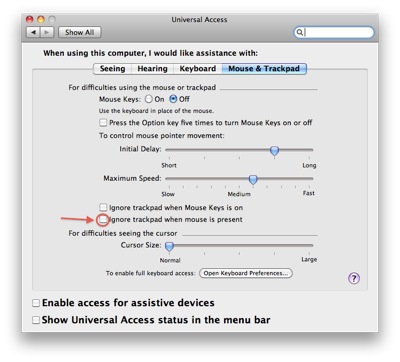Check Ignore trackpad when Mouse Keys is on
Viewport: 400px width, 362px height.
click(103, 207)
